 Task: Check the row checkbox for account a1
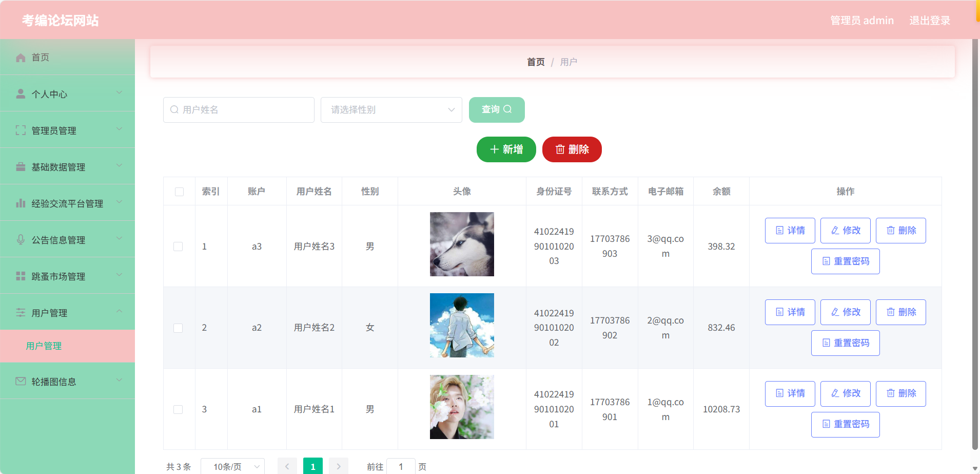tap(178, 409)
